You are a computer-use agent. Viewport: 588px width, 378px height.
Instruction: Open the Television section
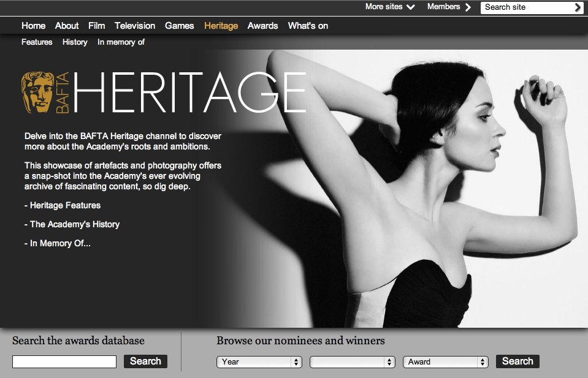click(135, 26)
